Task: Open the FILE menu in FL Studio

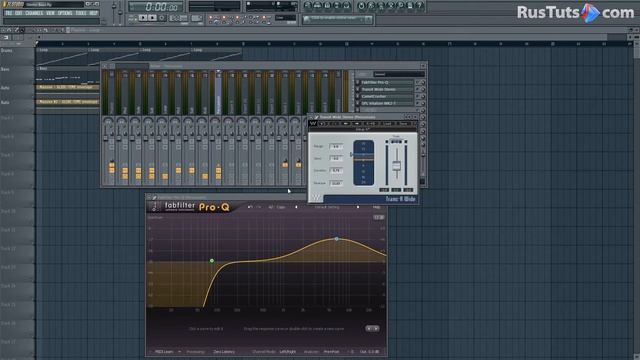Action: (x=9, y=13)
